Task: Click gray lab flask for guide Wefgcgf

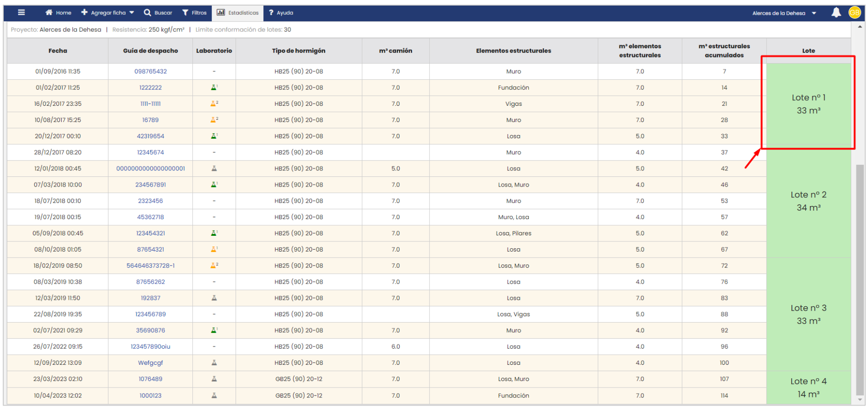Action: [214, 363]
